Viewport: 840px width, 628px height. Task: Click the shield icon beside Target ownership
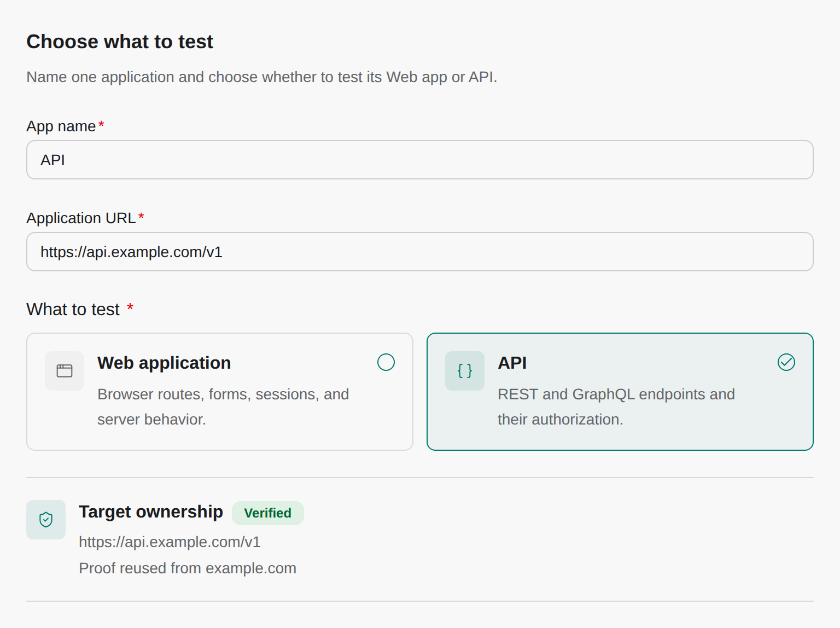(x=46, y=520)
